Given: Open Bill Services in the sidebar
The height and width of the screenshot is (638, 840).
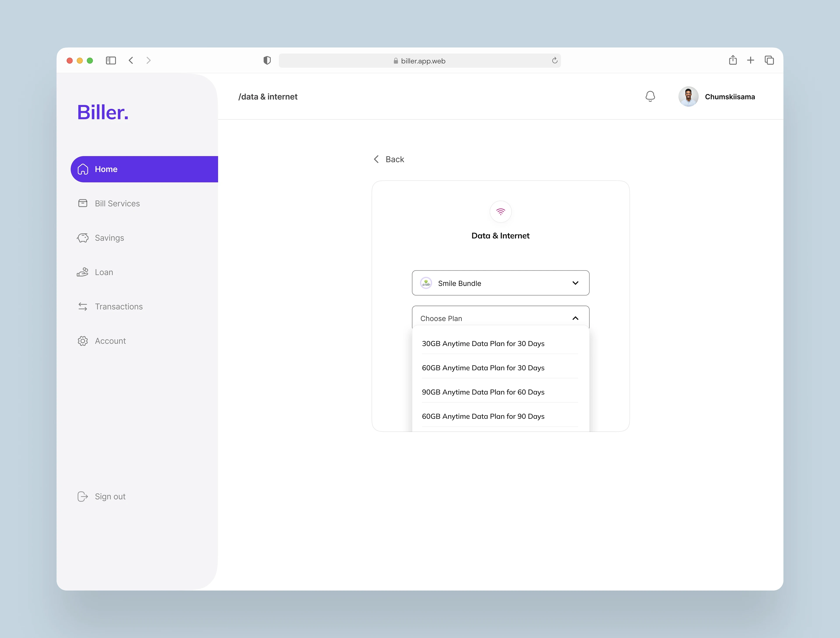Looking at the screenshot, I should point(117,203).
